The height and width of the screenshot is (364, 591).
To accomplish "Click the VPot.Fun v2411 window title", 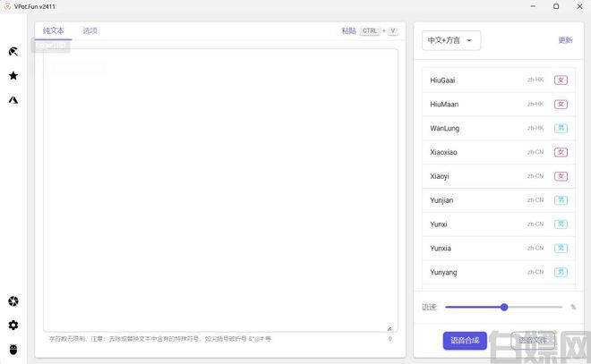I will (x=35, y=6).
